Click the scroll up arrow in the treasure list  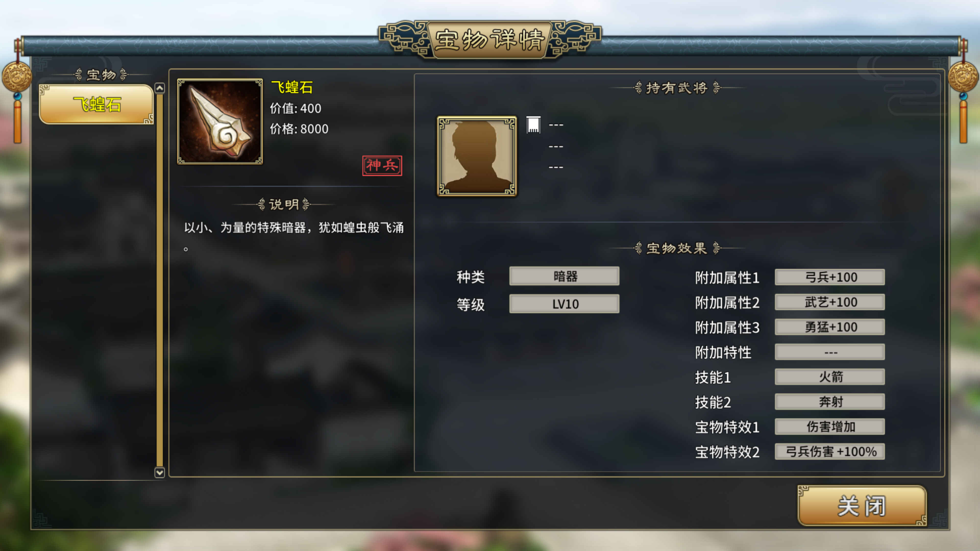coord(160,88)
